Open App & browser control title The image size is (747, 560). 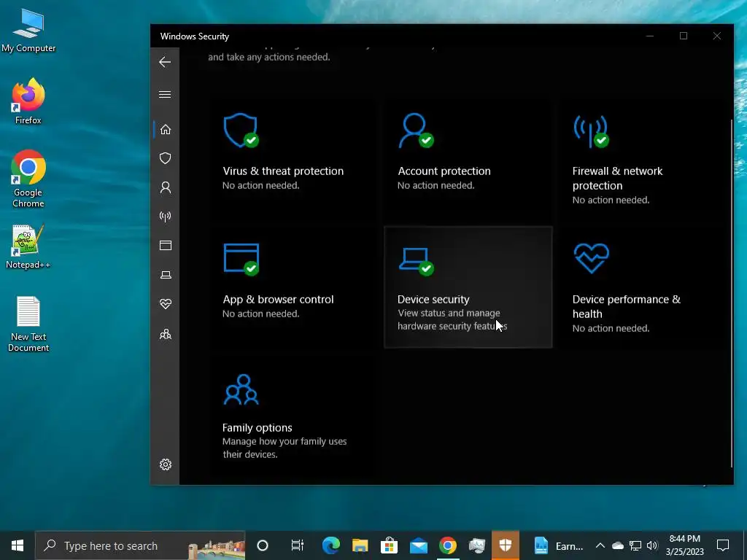[278, 300]
